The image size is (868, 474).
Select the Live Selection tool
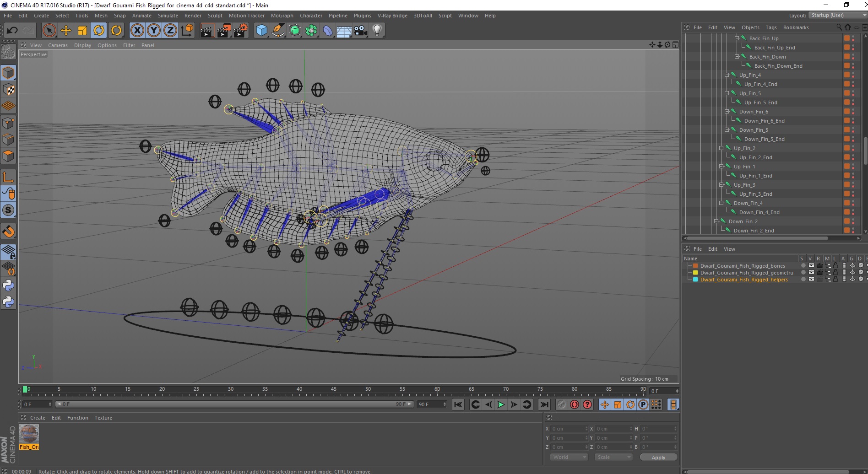(49, 31)
